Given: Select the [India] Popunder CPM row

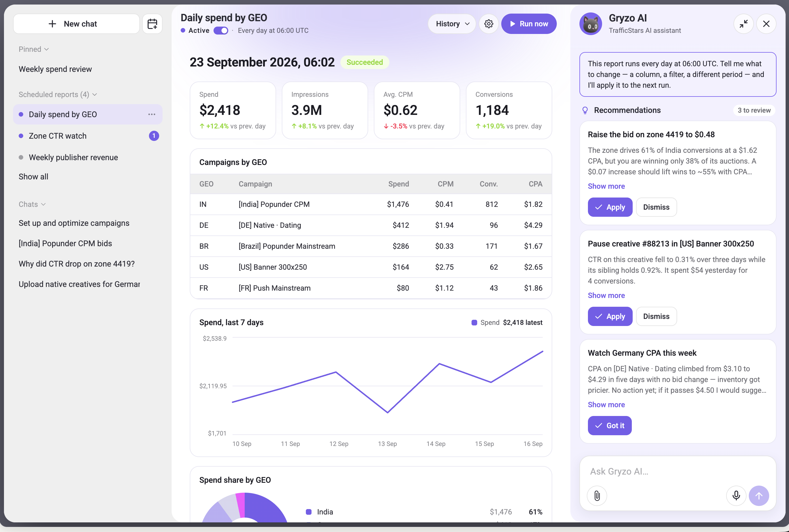Looking at the screenshot, I should 371,204.
